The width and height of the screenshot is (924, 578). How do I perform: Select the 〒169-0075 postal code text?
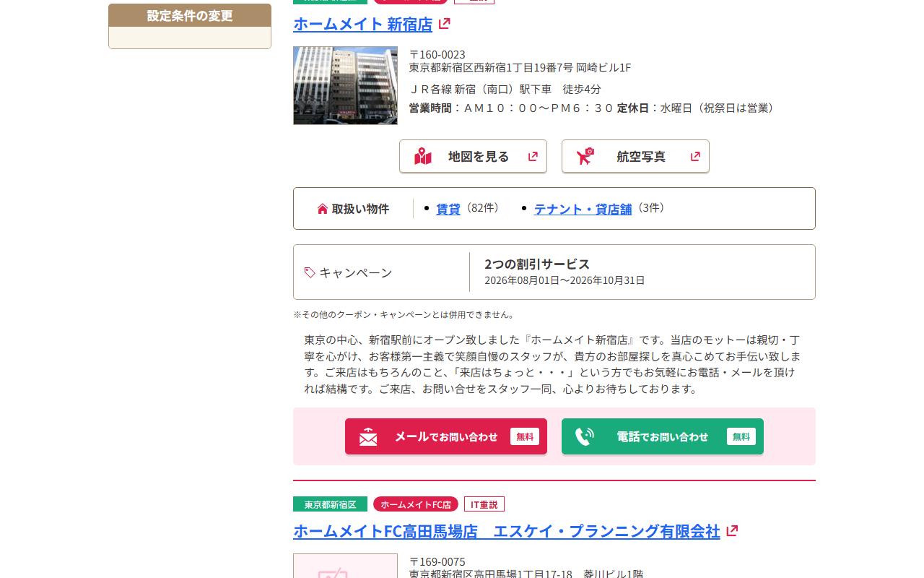[x=437, y=561]
